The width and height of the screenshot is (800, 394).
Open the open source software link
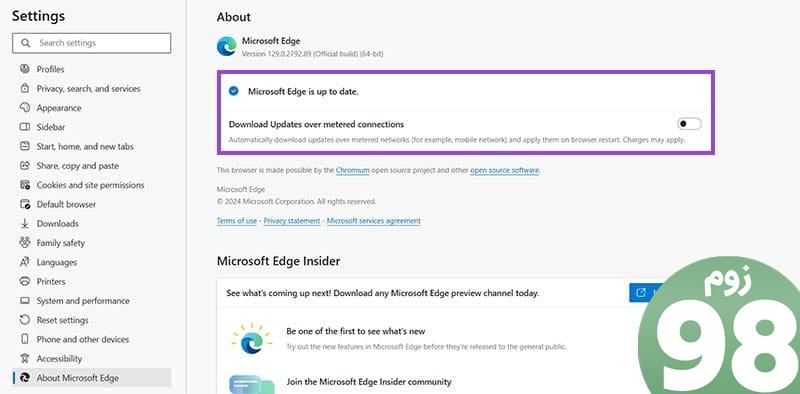point(505,170)
